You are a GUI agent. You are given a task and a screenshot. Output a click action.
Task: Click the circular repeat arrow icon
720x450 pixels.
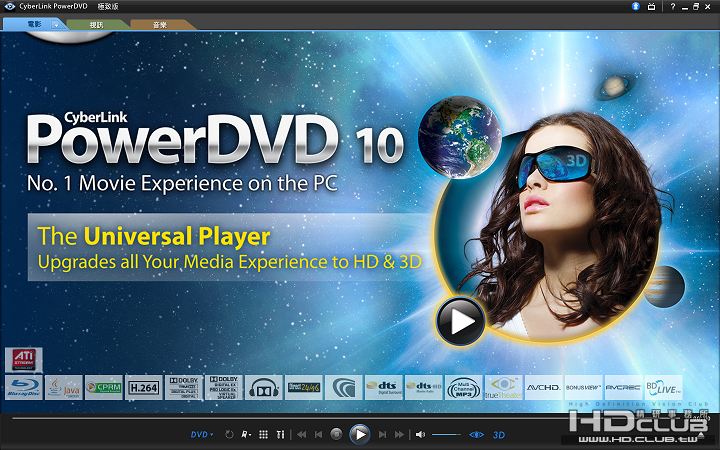point(229,434)
